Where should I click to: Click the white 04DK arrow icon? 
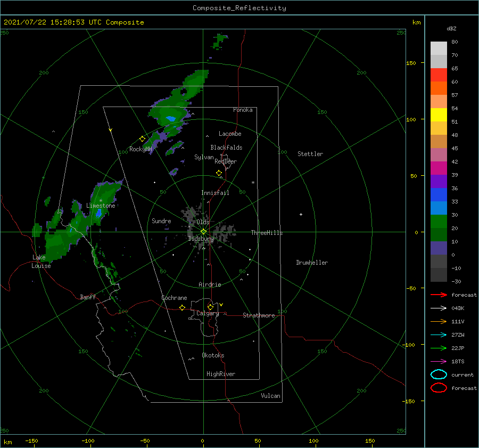tap(439, 308)
